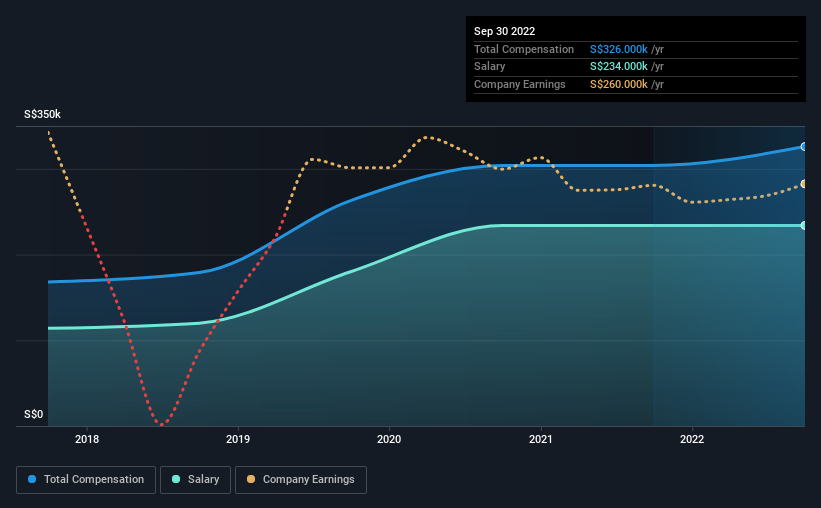Viewport: 821px width, 508px height.
Task: Click the S$326.000k Total Compensation value
Action: 619,49
